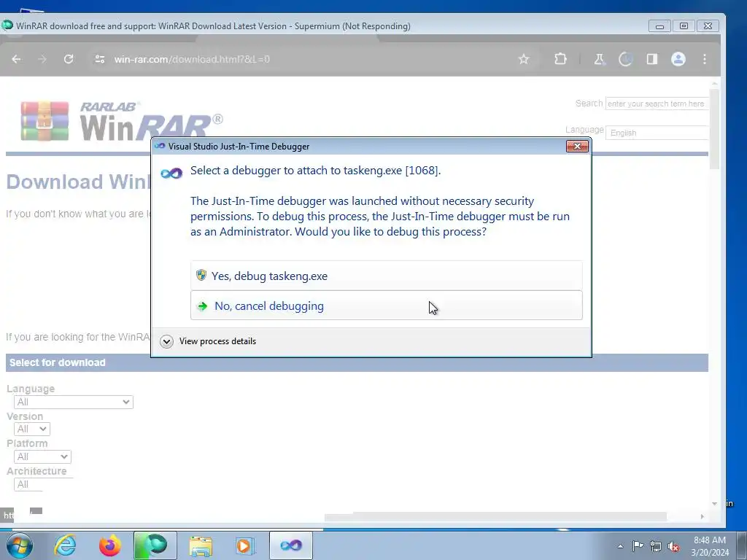Launch Internet Explorer from the taskbar
This screenshot has height=560, width=747.
click(65, 545)
